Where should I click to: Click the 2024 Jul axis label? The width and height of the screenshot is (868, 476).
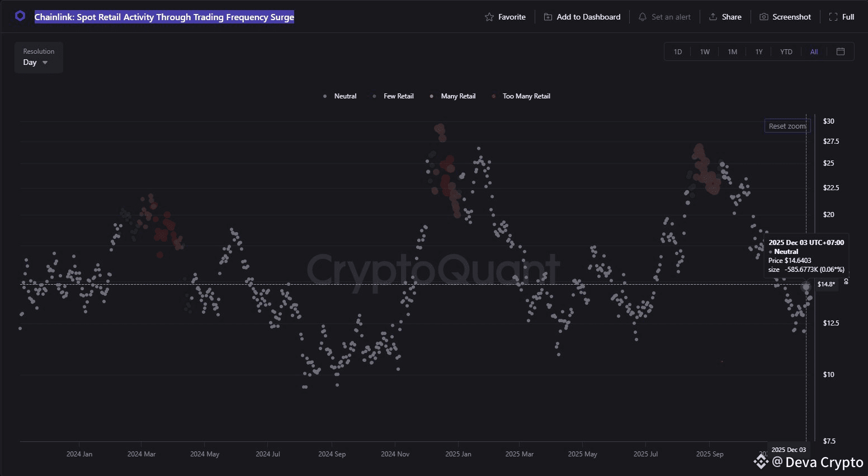pyautogui.click(x=268, y=454)
